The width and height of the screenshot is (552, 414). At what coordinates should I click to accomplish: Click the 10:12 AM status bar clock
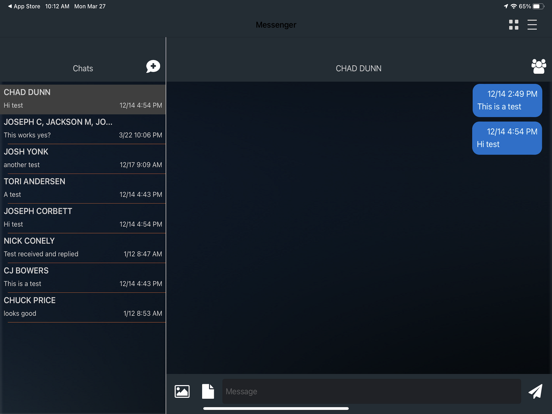point(57,6)
